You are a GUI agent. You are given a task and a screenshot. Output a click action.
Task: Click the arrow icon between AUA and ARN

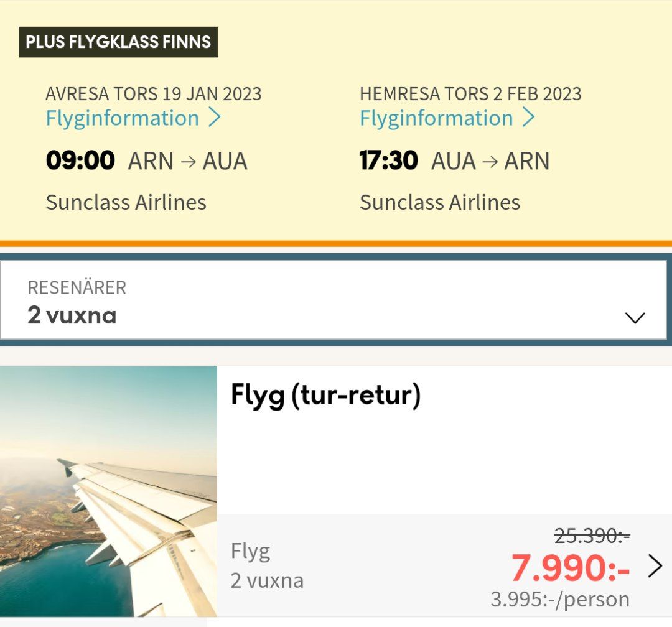point(490,162)
